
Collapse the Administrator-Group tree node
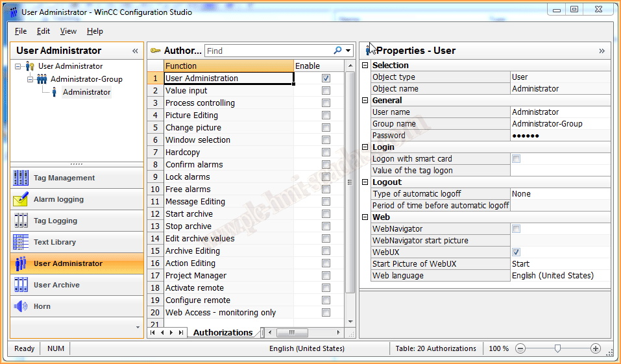pos(30,79)
